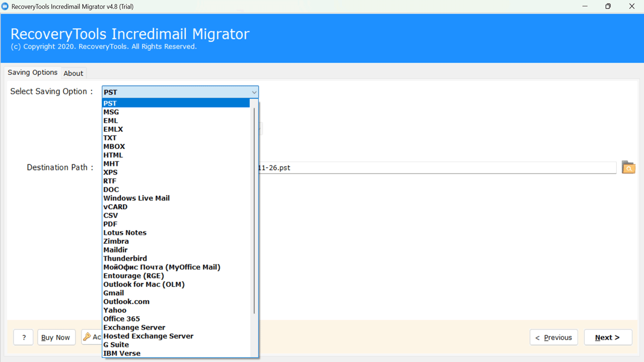
Task: Select Gmail saving option
Action: [x=176, y=293]
